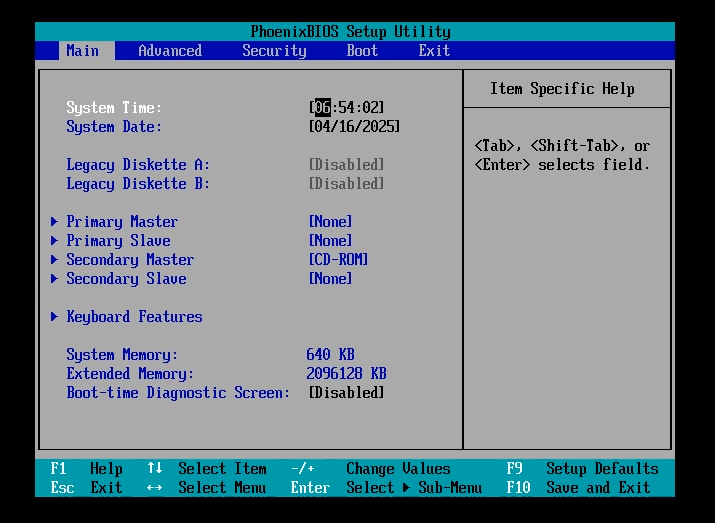Click the Legacy Diskette A label
This screenshot has height=523, width=715.
click(x=138, y=165)
